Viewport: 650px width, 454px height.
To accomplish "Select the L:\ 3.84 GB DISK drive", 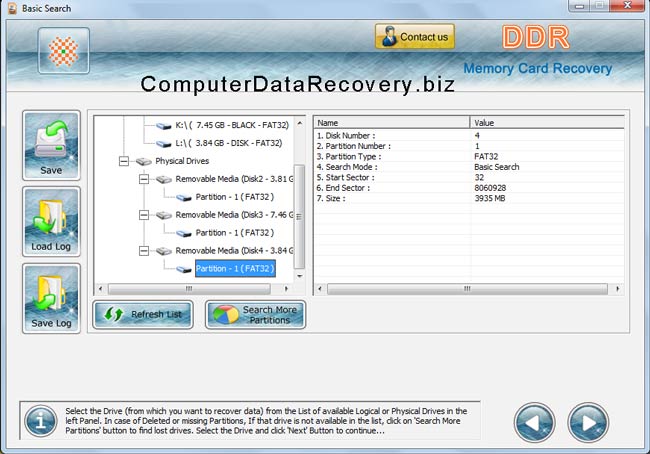I will [228, 143].
